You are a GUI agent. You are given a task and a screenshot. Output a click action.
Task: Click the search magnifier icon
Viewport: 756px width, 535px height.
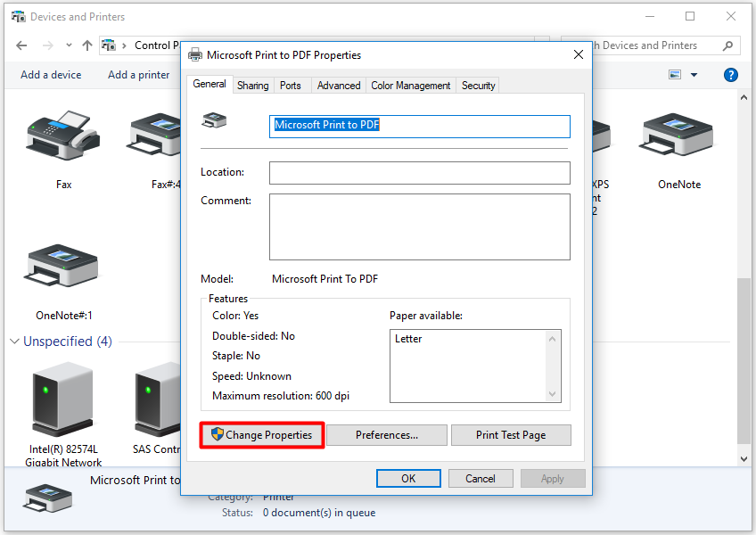(x=728, y=45)
